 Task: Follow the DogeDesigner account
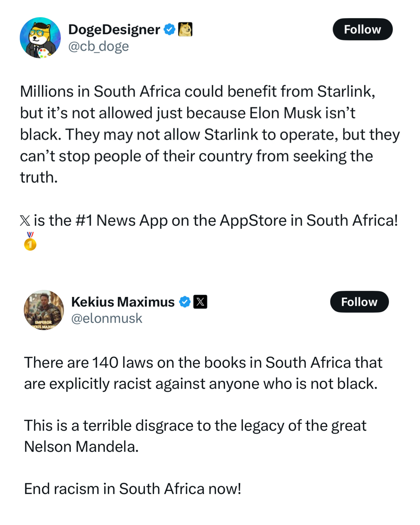363,29
